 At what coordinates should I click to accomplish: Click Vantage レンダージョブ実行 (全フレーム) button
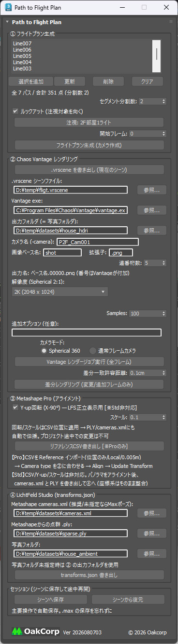89,362
